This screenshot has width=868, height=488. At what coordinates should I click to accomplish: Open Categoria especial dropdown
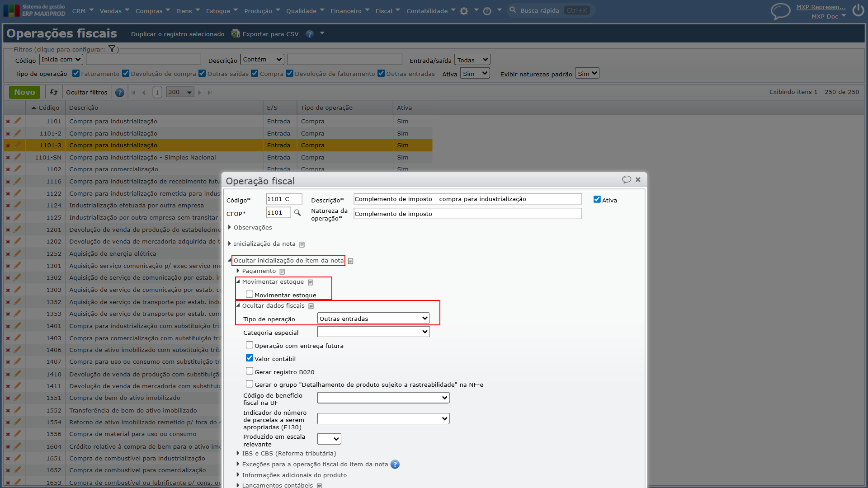coord(373,332)
